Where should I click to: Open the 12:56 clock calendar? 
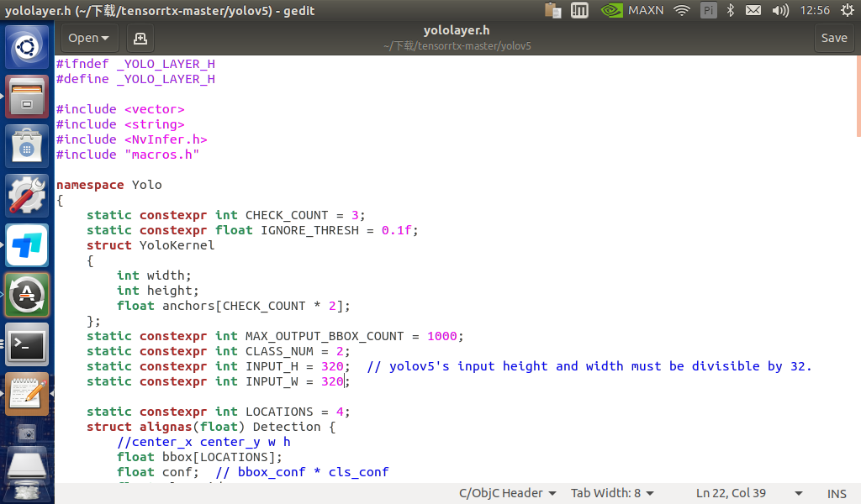coord(815,10)
